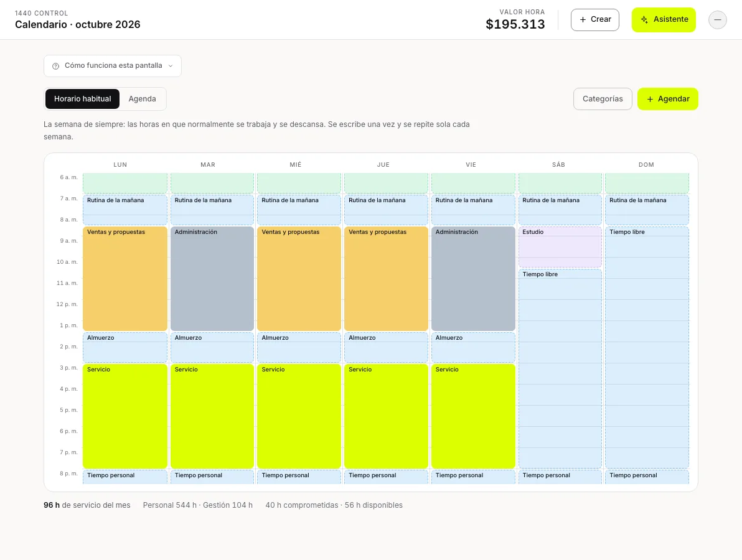This screenshot has height=560, width=742.
Task: Select Sunday's Tiempo personal block
Action: coord(647,477)
